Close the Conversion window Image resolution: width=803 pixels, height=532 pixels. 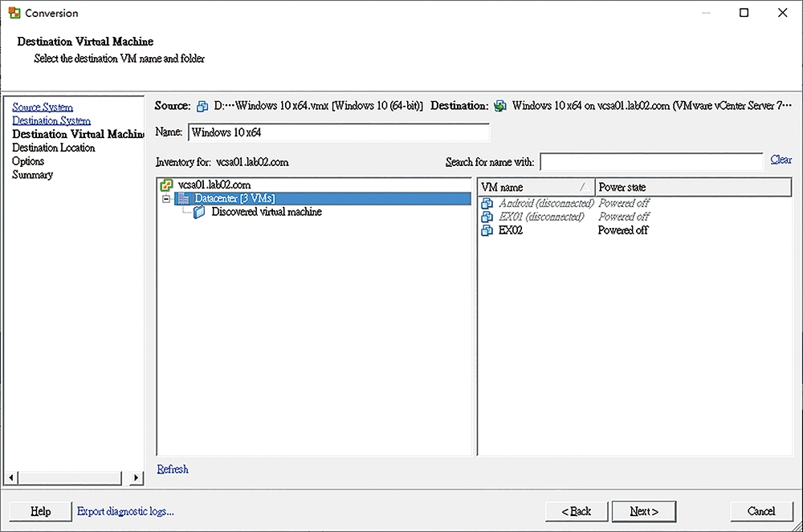[782, 13]
